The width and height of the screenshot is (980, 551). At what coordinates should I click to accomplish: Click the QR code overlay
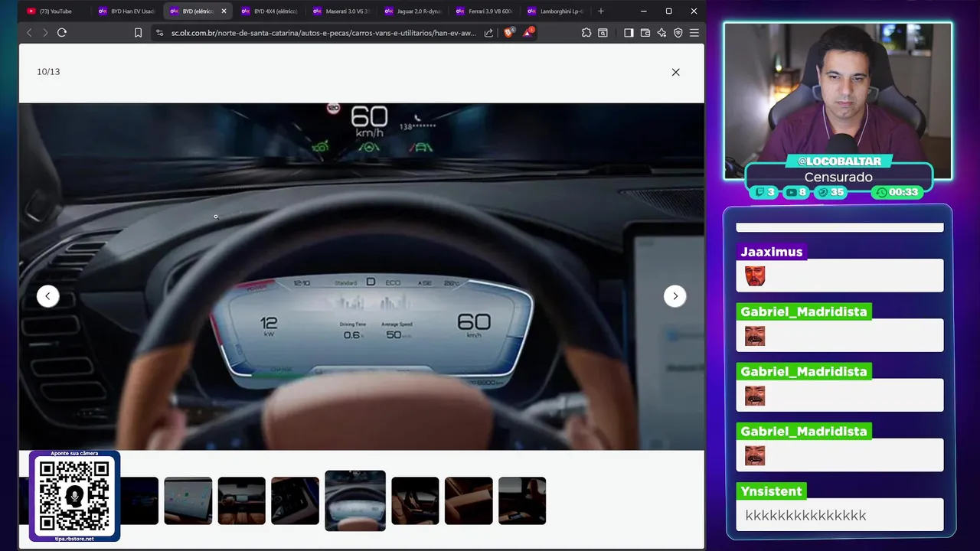[x=74, y=496]
